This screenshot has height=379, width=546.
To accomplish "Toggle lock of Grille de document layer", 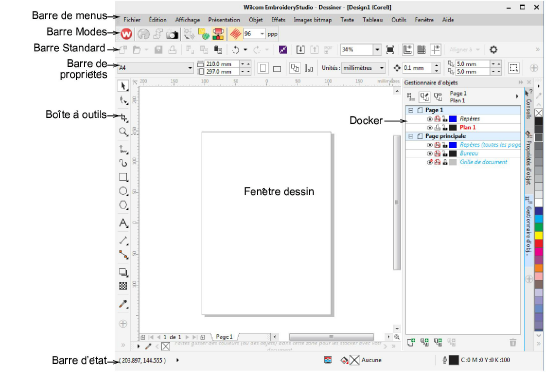I will click(x=445, y=162).
